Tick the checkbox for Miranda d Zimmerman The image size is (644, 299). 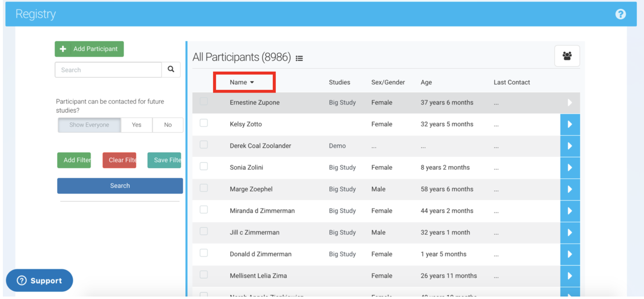click(x=204, y=210)
